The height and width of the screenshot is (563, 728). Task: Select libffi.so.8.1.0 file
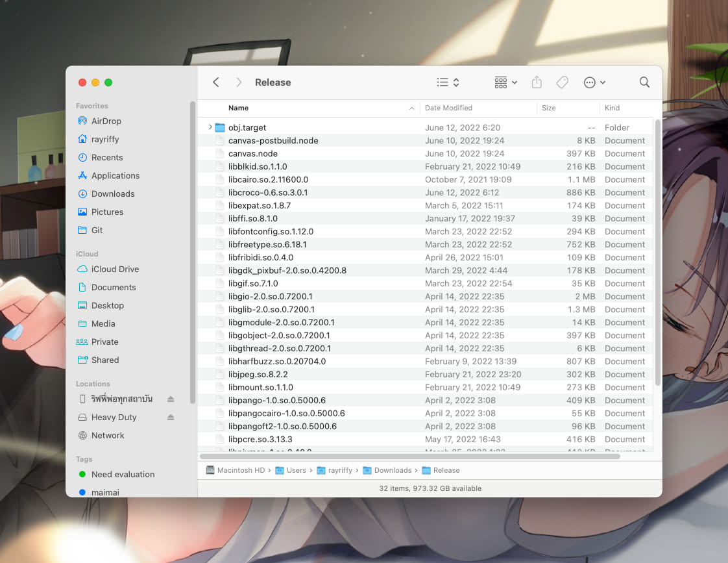[425, 218]
